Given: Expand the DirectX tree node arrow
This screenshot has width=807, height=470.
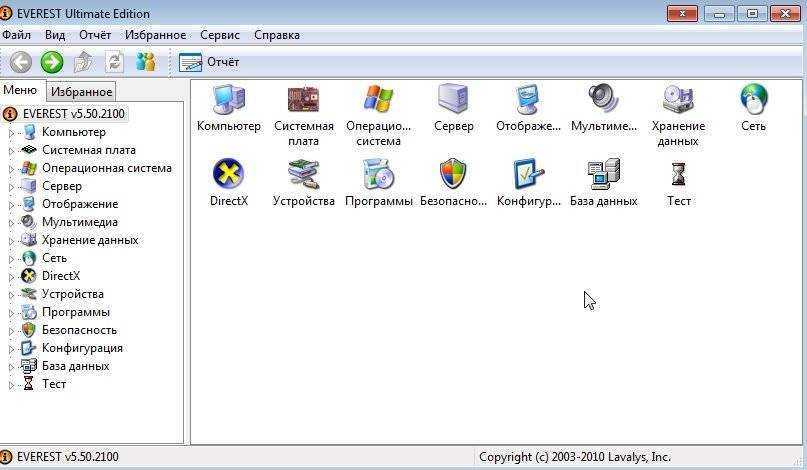Looking at the screenshot, I should tap(11, 277).
